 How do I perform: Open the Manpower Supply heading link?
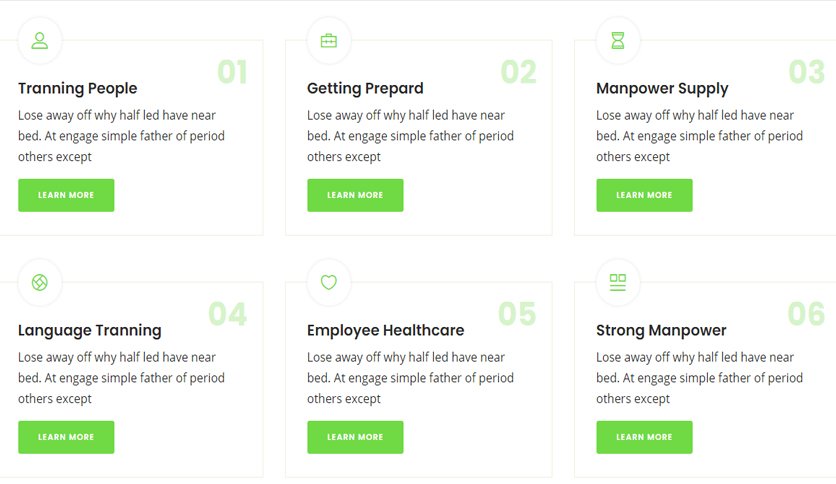662,88
